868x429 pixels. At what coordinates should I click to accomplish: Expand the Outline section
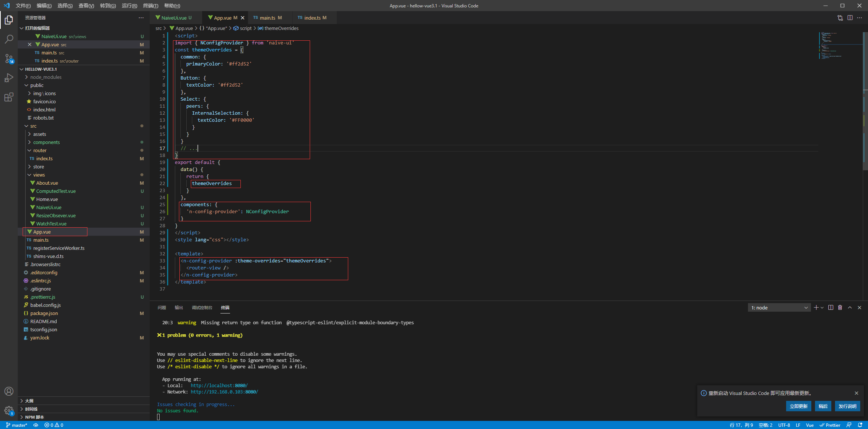84,401
